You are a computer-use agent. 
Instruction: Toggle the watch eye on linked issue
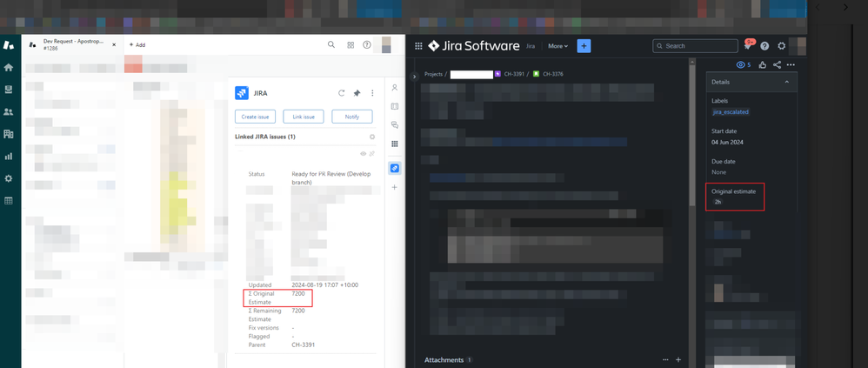pyautogui.click(x=364, y=153)
